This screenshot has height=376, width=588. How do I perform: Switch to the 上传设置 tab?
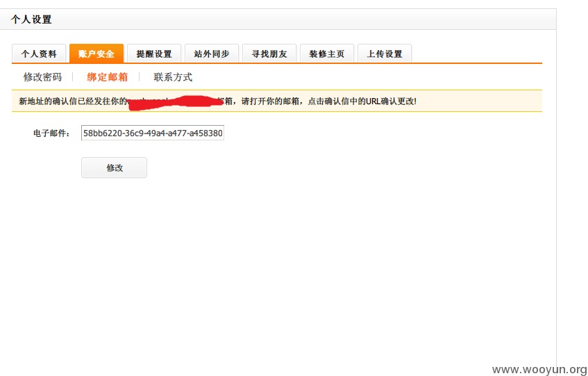click(385, 54)
